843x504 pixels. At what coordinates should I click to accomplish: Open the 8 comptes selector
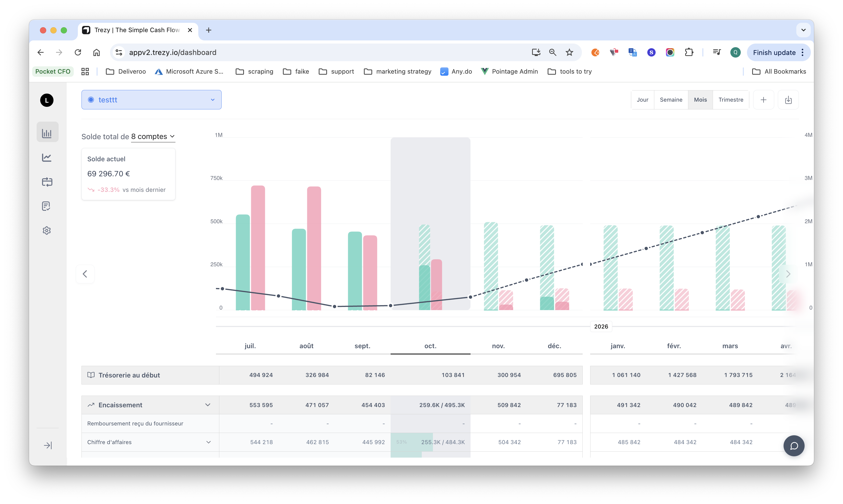[x=153, y=137]
